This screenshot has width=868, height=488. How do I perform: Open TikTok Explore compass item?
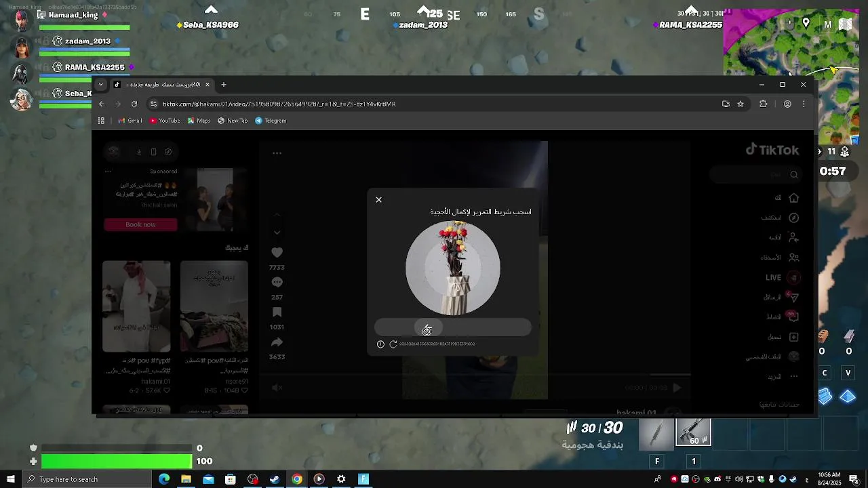(781, 218)
